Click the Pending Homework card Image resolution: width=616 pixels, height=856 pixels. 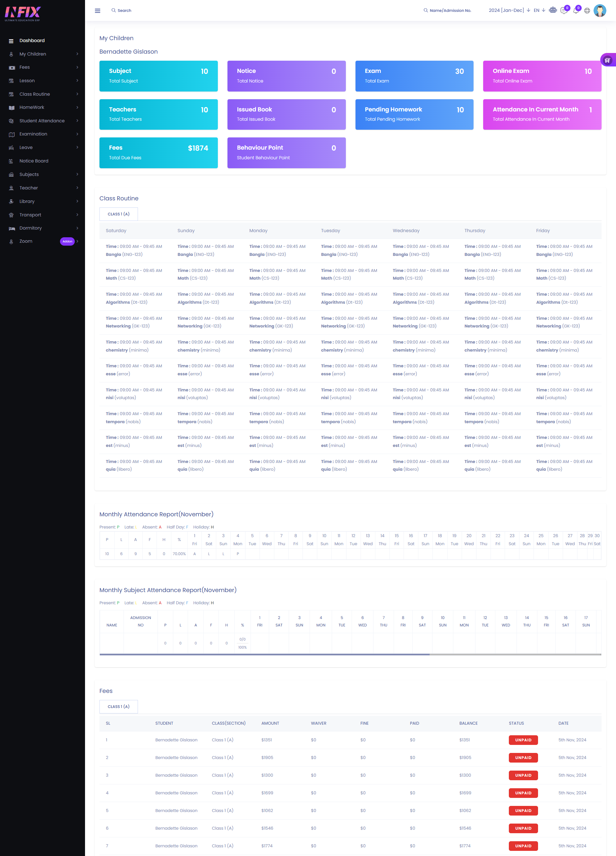(x=414, y=114)
